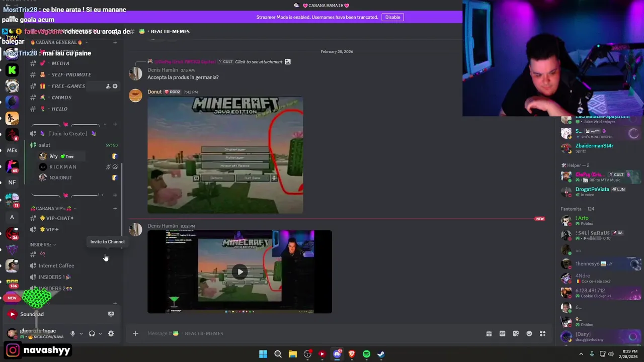Play the Denis Haman video attachment
This screenshot has height=362, width=644.
click(239, 272)
